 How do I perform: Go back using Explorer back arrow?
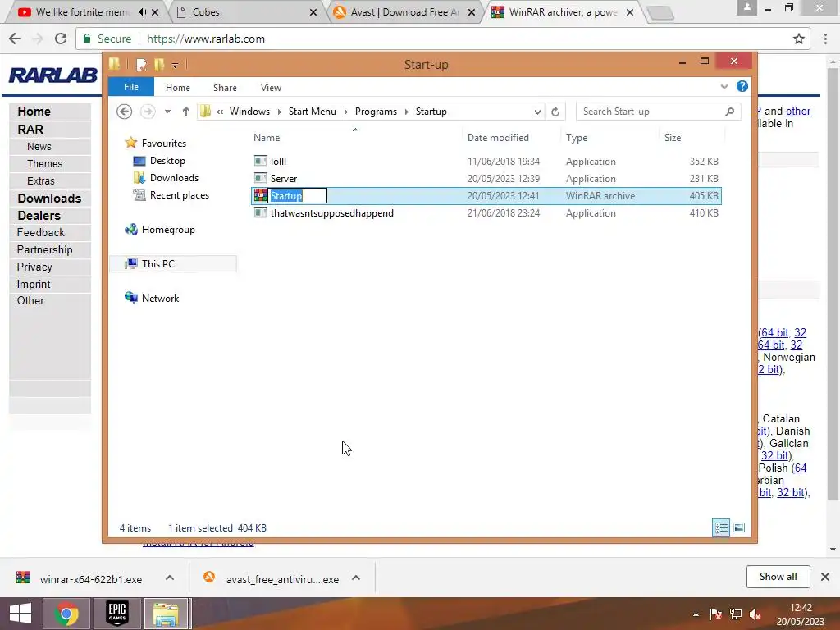point(125,112)
